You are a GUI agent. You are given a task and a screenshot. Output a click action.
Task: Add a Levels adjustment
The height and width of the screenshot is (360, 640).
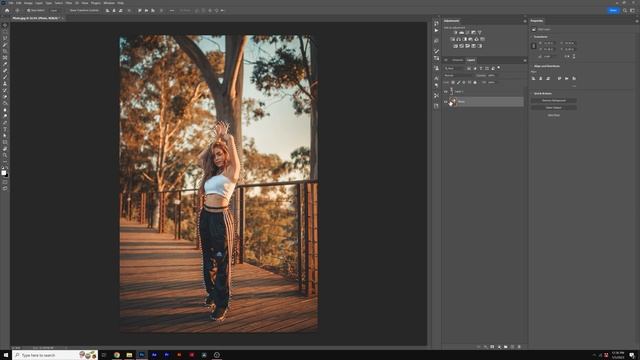click(x=461, y=32)
